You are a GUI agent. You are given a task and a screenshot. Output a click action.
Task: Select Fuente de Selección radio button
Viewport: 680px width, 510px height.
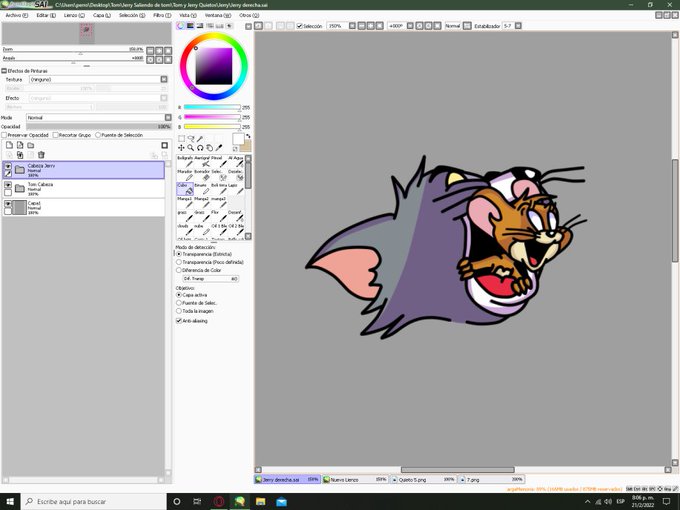[x=98, y=135]
